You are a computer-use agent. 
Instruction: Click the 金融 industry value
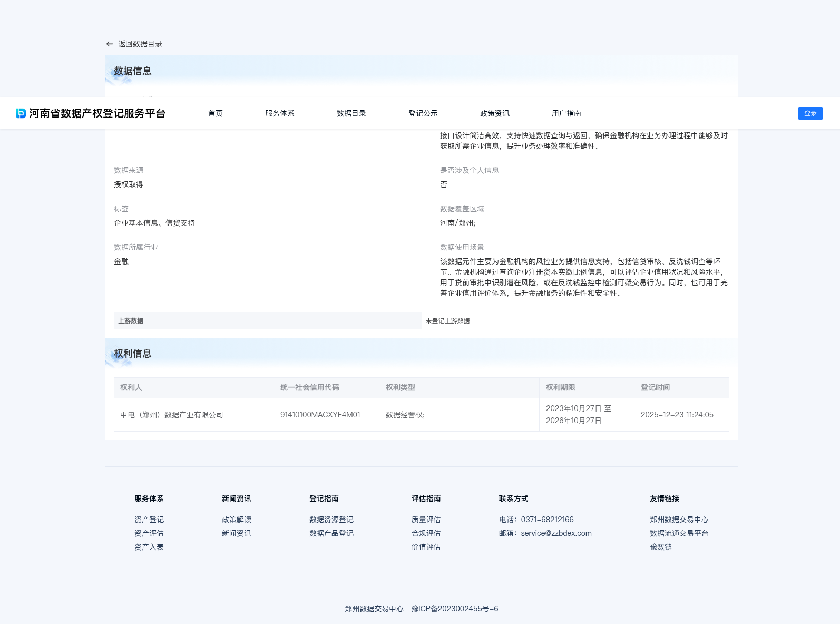(x=121, y=261)
